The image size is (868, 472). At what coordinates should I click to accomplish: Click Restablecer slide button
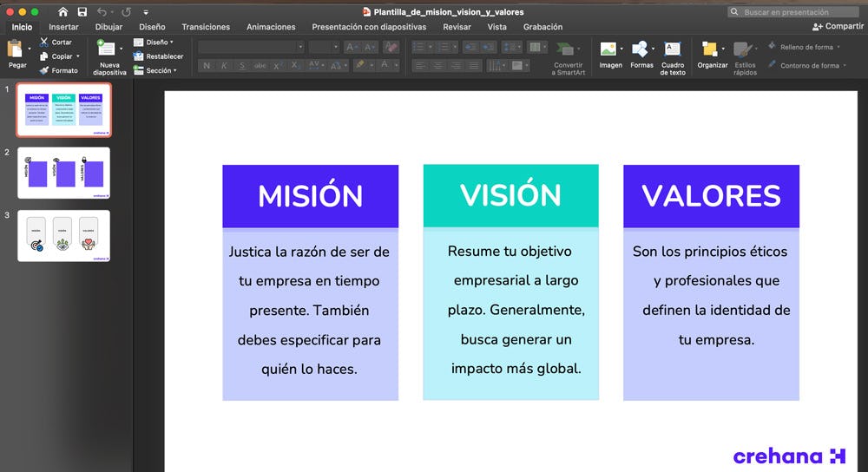[x=158, y=56]
